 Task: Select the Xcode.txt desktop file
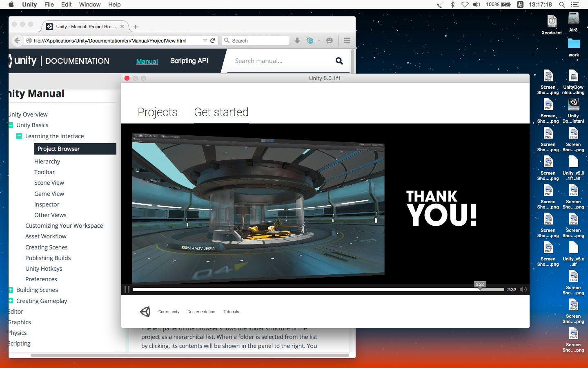[552, 25]
